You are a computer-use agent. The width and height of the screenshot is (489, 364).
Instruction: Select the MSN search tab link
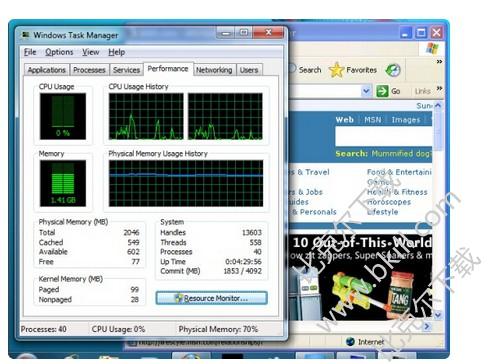pyautogui.click(x=372, y=119)
